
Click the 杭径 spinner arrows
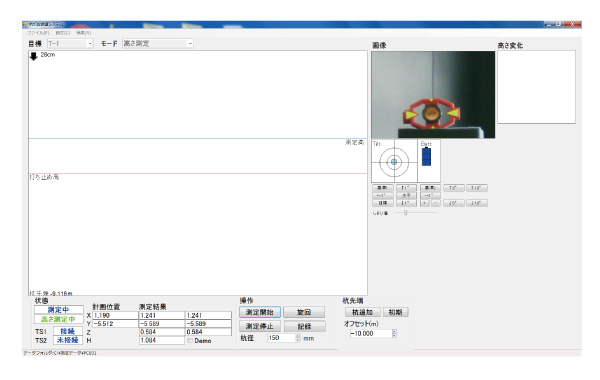tap(298, 338)
